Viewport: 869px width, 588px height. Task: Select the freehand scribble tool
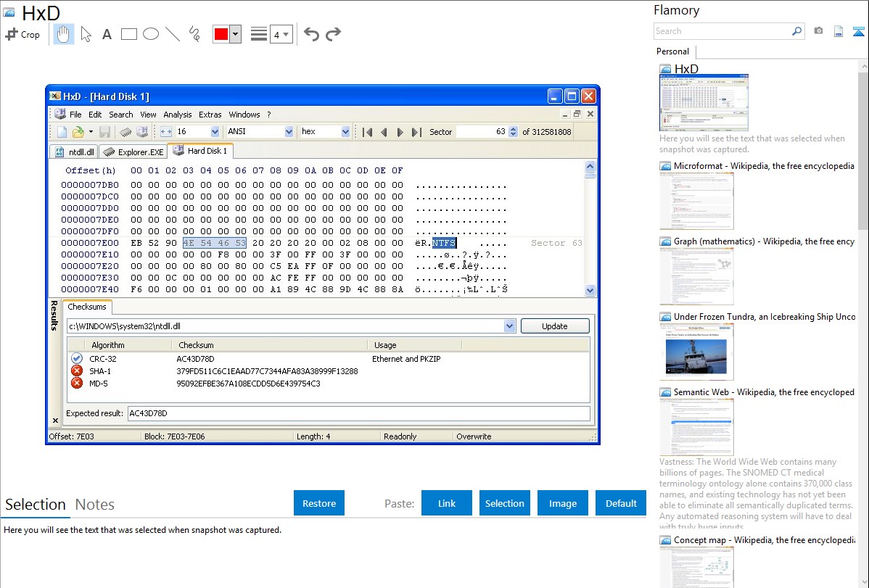tap(194, 34)
